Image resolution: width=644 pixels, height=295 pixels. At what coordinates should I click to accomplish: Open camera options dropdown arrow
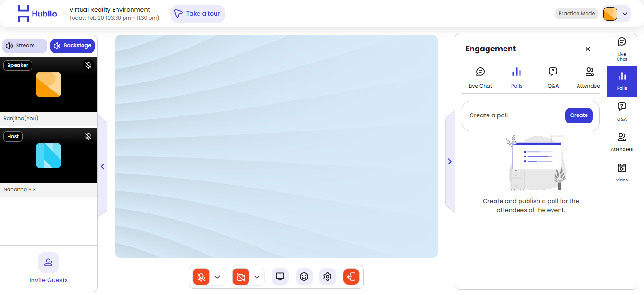point(257,277)
